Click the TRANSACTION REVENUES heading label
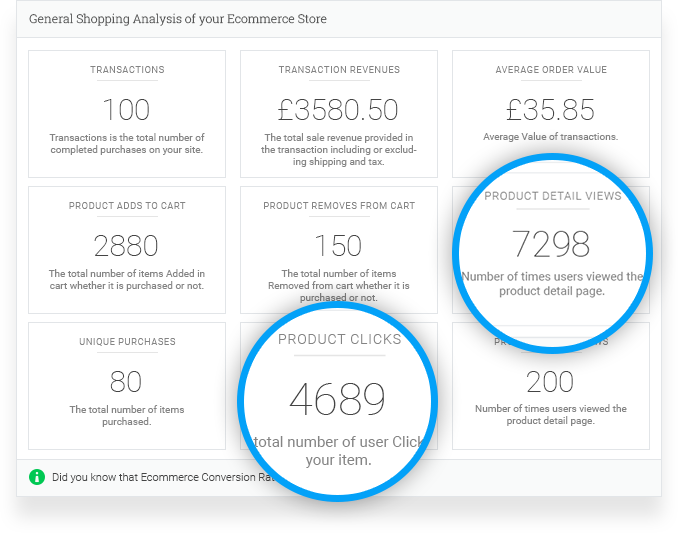 coord(339,70)
